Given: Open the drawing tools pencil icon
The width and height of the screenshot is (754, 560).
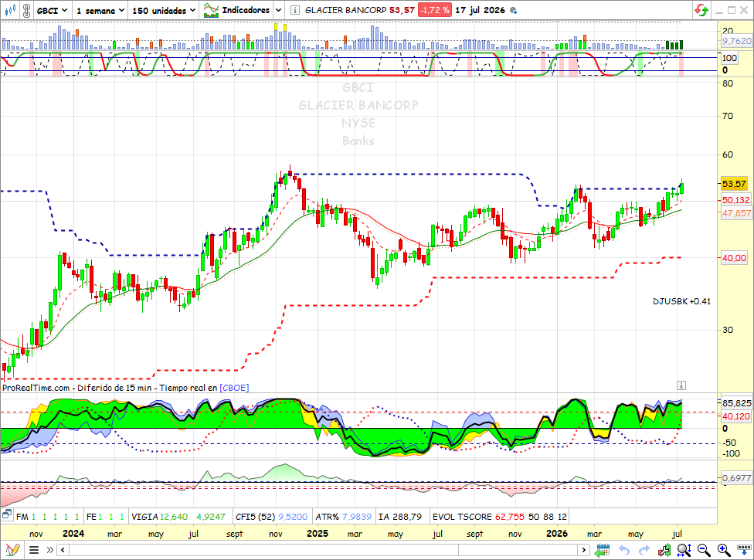Looking at the screenshot, I should point(12,549).
